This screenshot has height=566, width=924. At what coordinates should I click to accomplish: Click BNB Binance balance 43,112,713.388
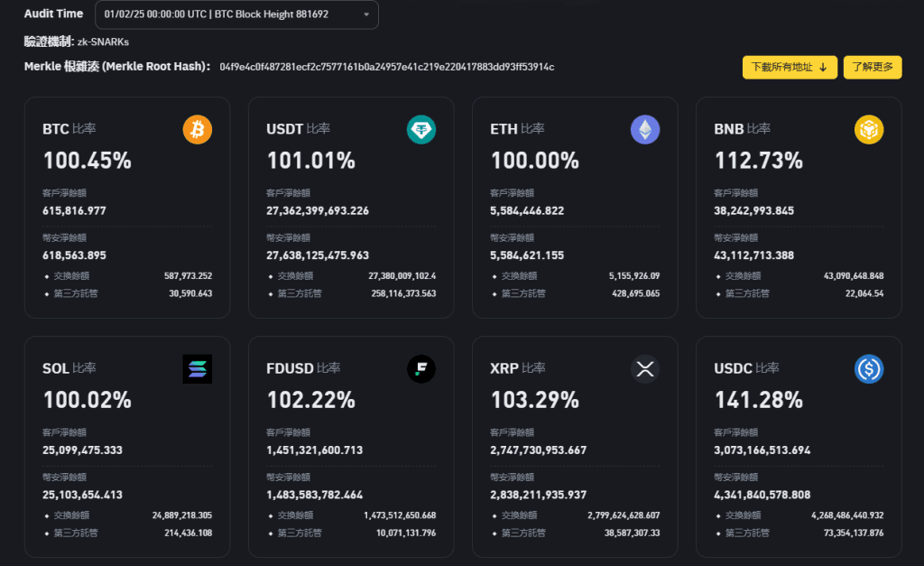click(753, 255)
